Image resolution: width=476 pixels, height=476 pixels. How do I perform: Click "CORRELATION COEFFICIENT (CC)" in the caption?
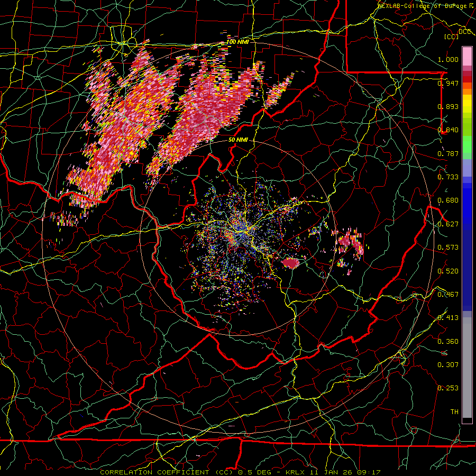pyautogui.click(x=167, y=472)
